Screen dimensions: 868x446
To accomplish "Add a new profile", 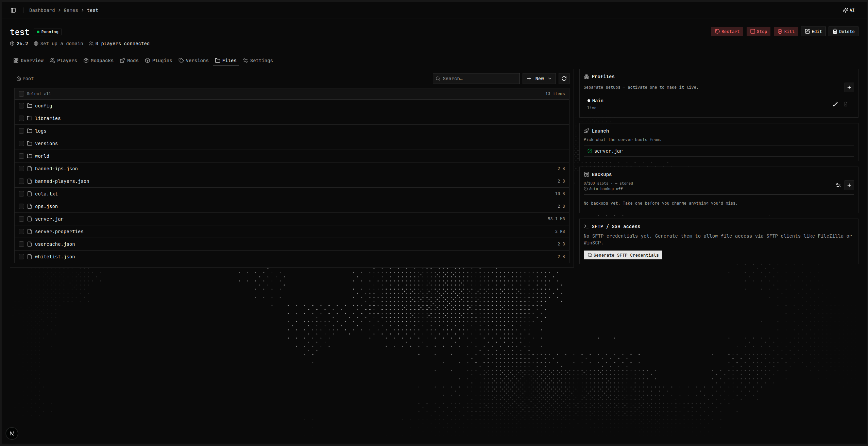I will pyautogui.click(x=849, y=87).
